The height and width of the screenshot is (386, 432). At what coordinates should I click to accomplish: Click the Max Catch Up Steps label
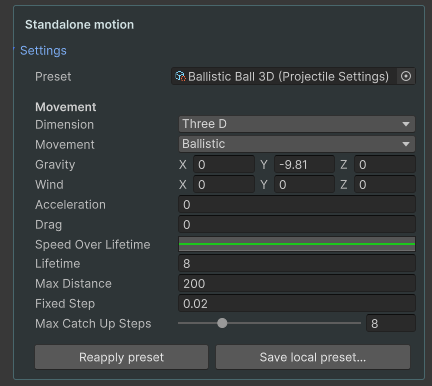tap(93, 324)
